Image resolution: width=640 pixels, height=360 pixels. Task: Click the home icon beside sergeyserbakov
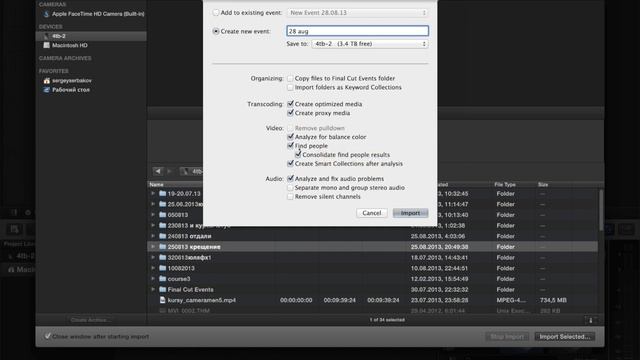[x=46, y=81]
